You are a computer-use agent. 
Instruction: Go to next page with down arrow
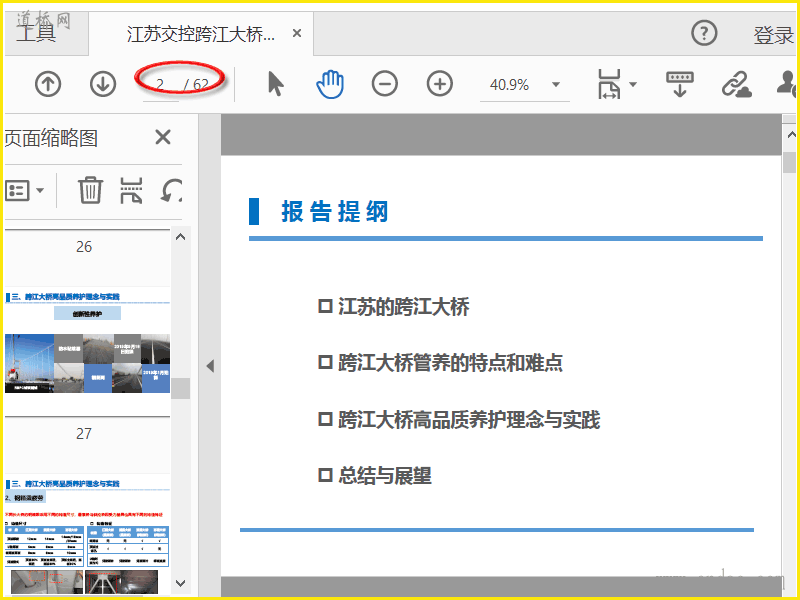pyautogui.click(x=103, y=84)
